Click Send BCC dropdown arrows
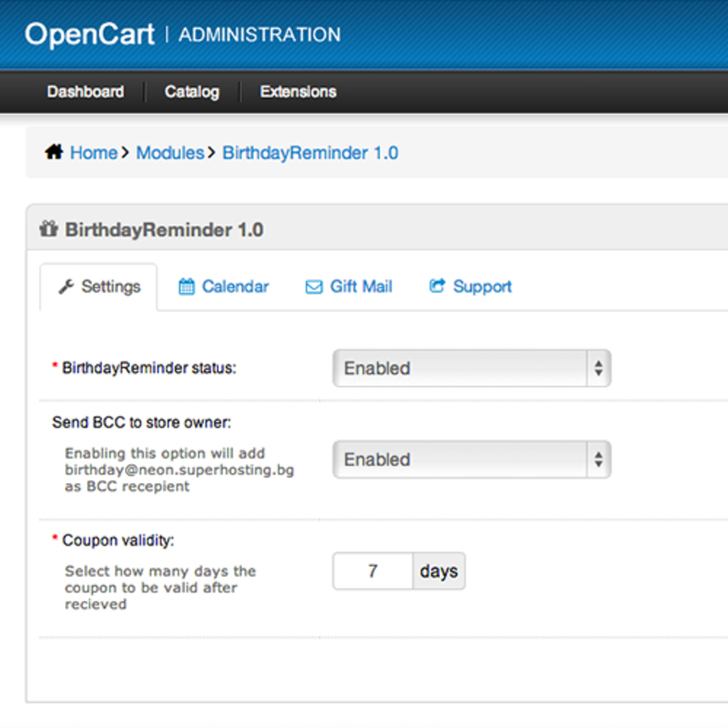Viewport: 728px width, 728px height. pos(599,460)
